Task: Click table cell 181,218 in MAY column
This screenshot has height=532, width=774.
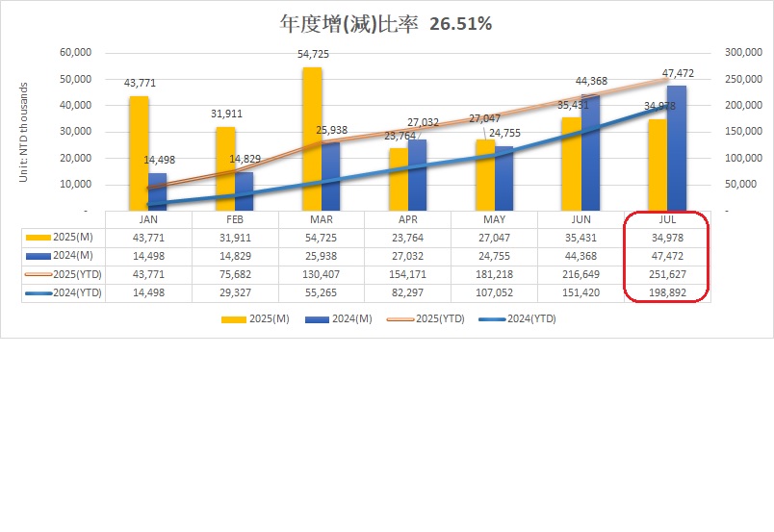Action: click(x=494, y=274)
